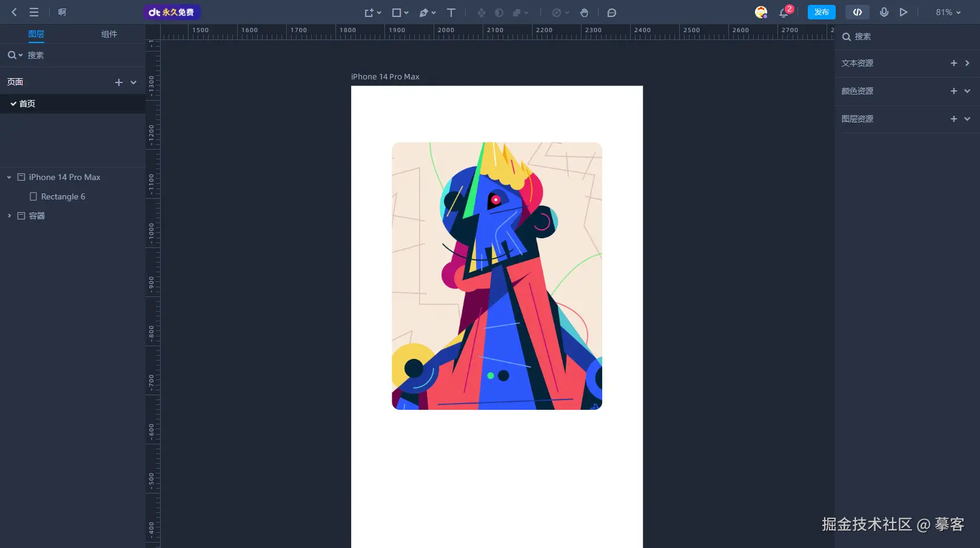Screen dimensions: 980x548
Task: Click the play preview button
Action: (x=904, y=12)
